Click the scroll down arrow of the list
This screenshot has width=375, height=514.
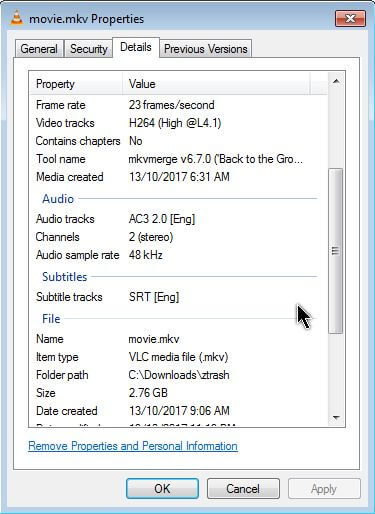point(336,417)
